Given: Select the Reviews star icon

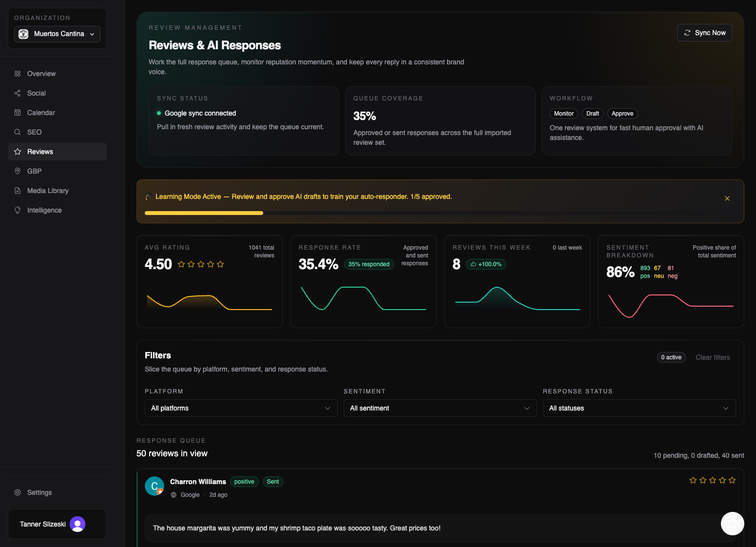Looking at the screenshot, I should 18,152.
